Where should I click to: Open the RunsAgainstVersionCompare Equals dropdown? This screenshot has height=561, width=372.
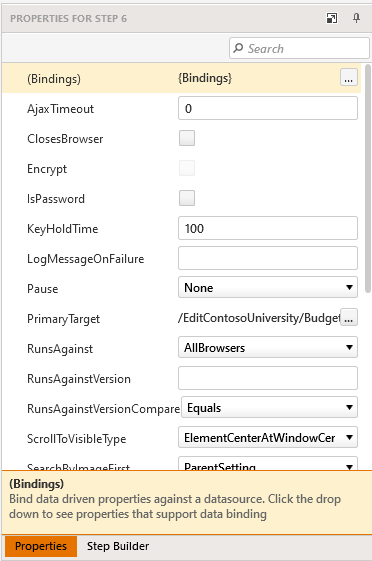click(x=269, y=408)
